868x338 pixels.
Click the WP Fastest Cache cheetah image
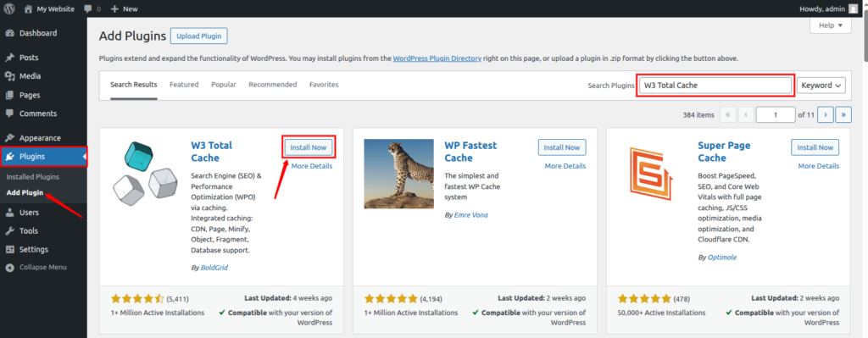[x=398, y=174]
